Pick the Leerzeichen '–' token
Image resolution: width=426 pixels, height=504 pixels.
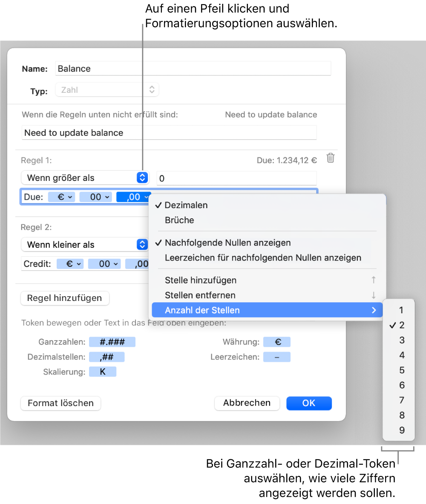click(x=277, y=357)
